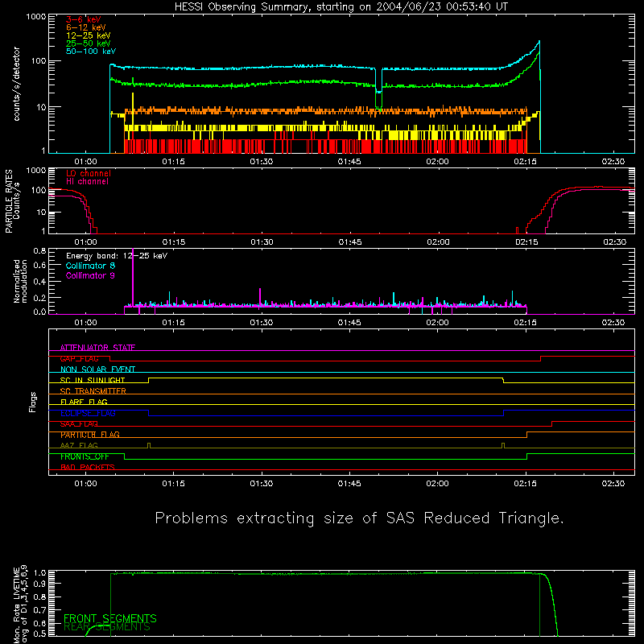
Task: Select the 6-12 keV legend label
Action: pyautogui.click(x=86, y=27)
